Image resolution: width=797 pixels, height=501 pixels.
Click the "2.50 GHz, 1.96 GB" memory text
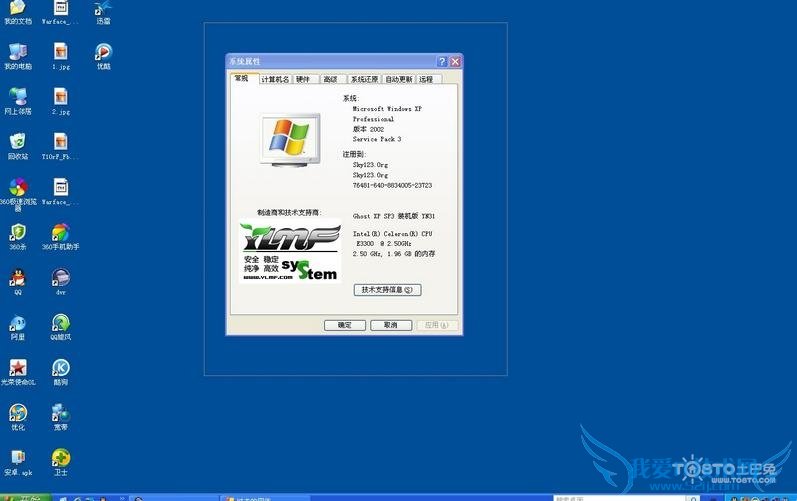coord(394,254)
